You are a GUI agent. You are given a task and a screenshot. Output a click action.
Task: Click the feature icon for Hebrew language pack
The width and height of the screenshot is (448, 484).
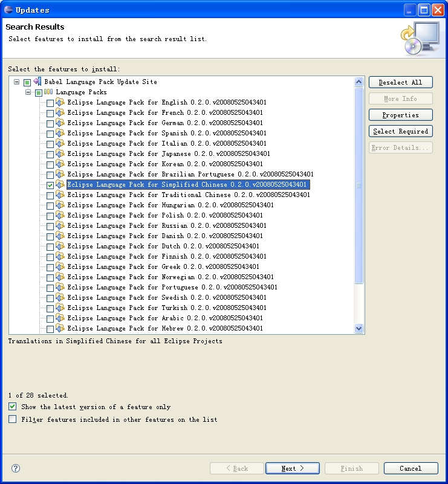pos(60,328)
